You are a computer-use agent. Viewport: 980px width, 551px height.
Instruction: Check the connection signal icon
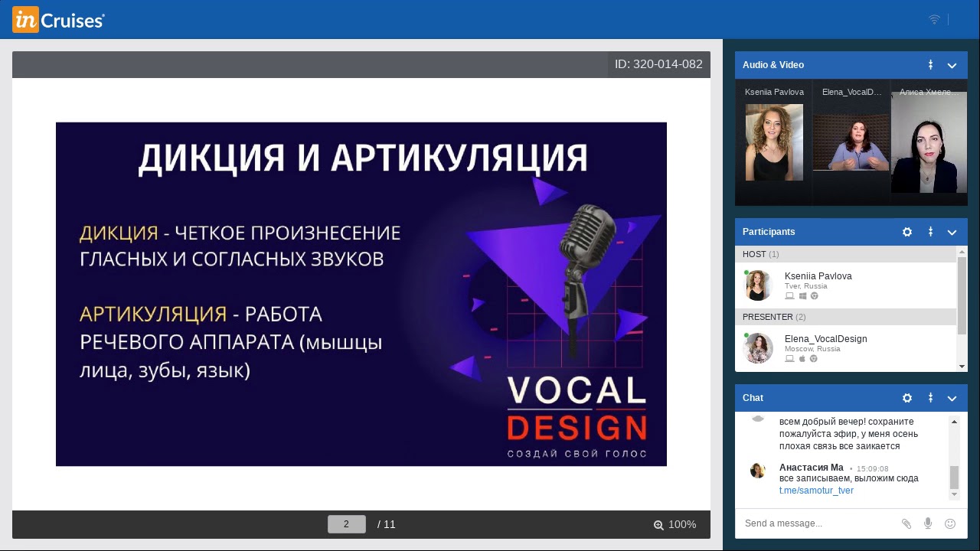934,19
